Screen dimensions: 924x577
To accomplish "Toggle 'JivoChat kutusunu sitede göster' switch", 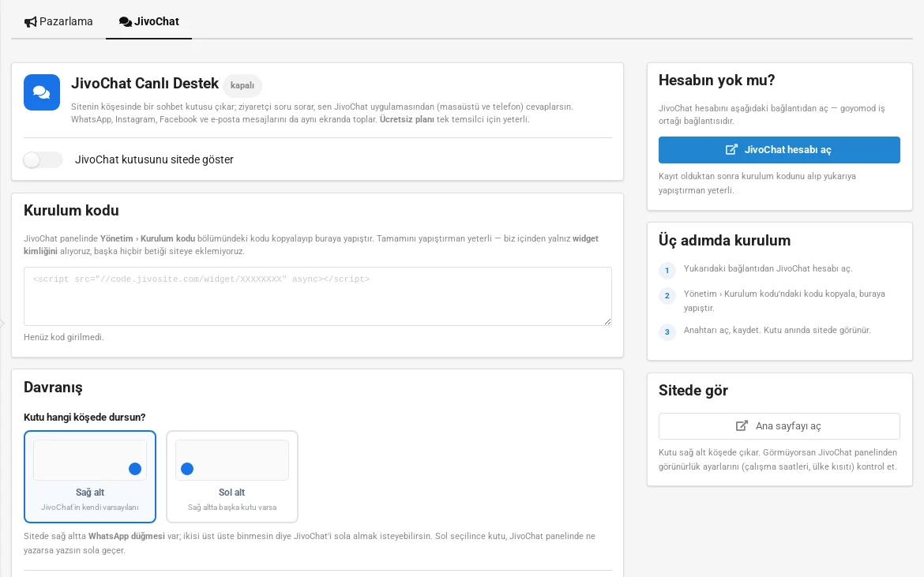I will click(x=43, y=159).
